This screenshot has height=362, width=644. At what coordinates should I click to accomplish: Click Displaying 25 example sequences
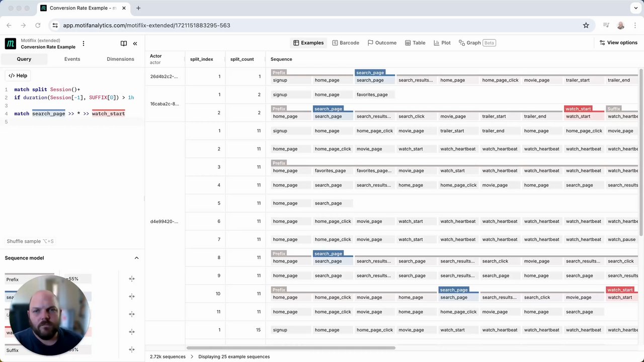[234, 356]
